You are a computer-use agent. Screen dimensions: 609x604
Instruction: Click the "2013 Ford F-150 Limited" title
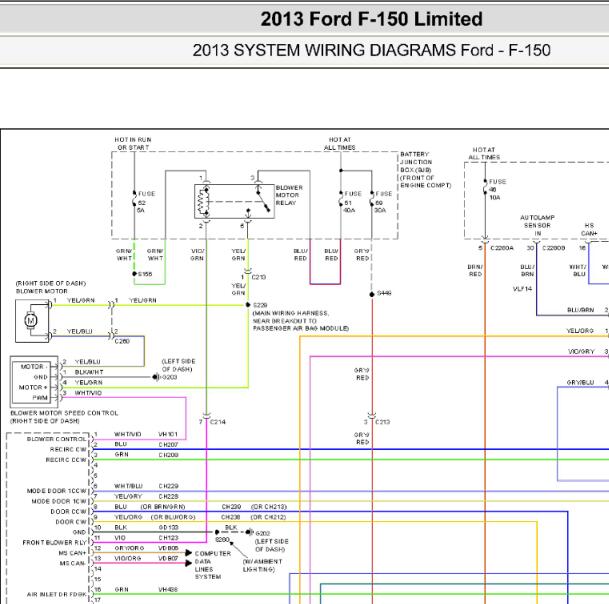[371, 19]
